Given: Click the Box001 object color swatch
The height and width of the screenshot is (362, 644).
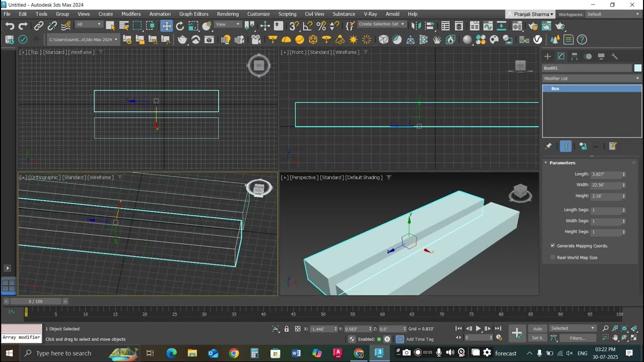Looking at the screenshot, I should (638, 68).
